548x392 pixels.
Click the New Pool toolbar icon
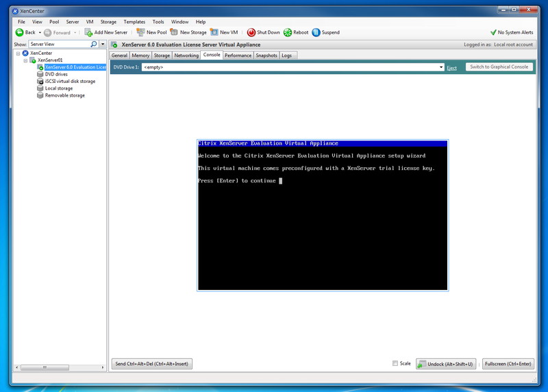pyautogui.click(x=140, y=32)
